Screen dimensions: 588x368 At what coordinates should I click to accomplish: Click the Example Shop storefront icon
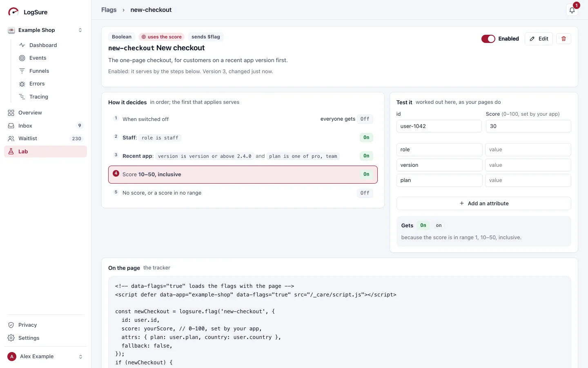(x=11, y=30)
